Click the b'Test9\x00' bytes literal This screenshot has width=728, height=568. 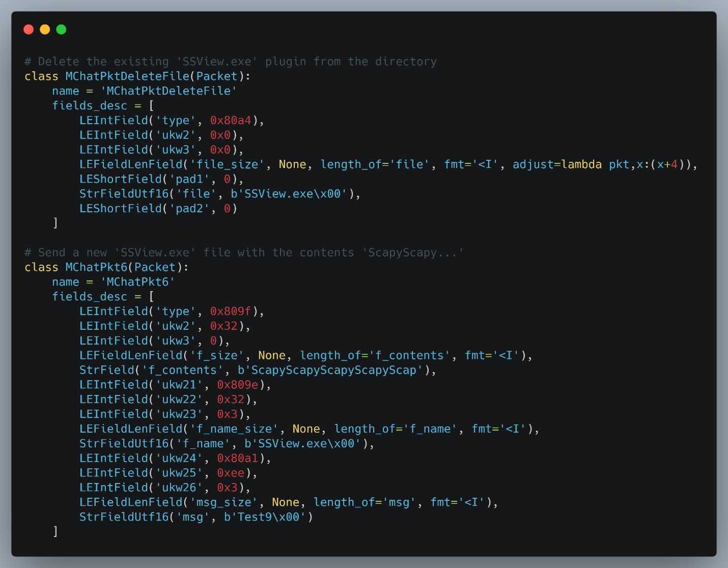[265, 517]
